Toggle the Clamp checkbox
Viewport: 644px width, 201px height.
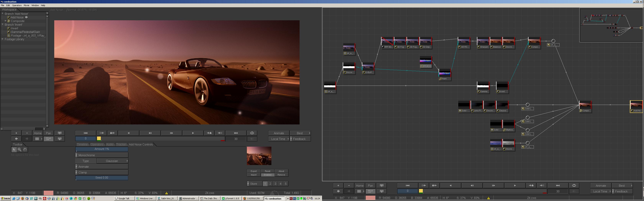coord(76,172)
